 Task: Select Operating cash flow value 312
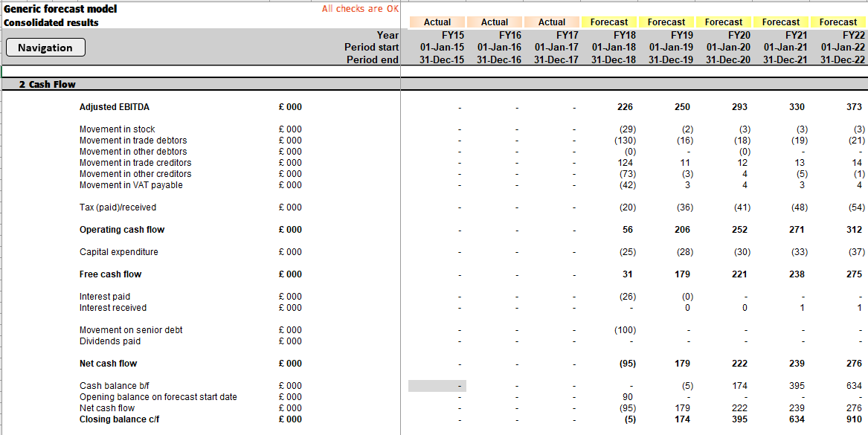point(855,230)
